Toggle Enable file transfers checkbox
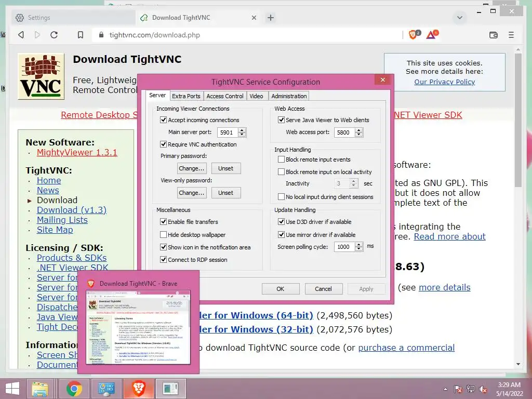The height and width of the screenshot is (399, 532). click(163, 221)
